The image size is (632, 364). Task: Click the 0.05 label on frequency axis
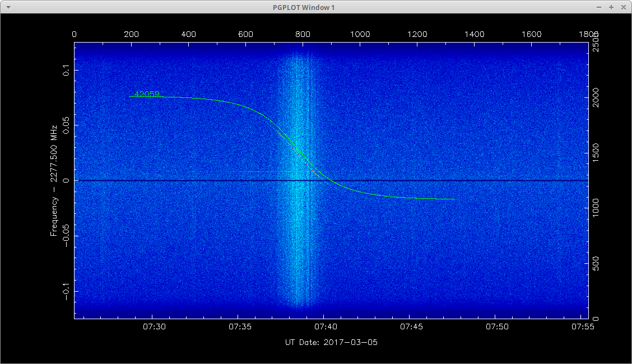pos(66,125)
